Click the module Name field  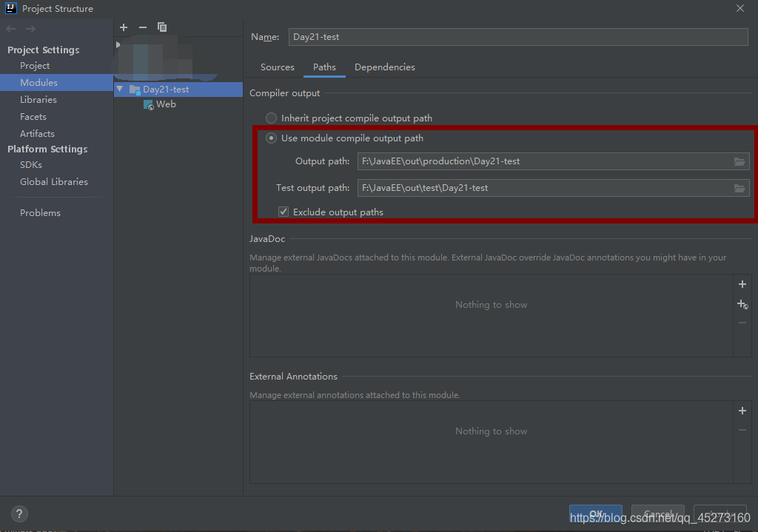click(518, 37)
